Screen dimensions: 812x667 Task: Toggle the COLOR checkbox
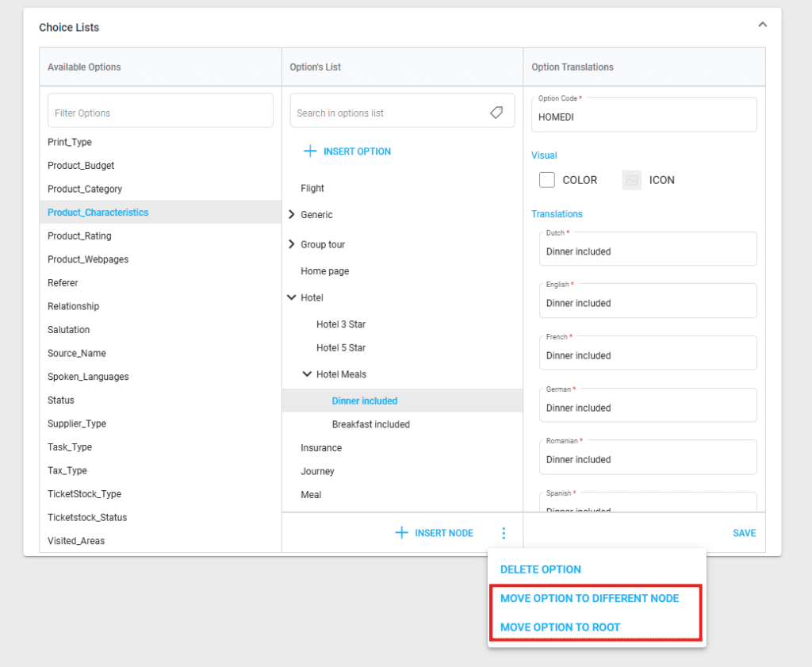point(546,180)
